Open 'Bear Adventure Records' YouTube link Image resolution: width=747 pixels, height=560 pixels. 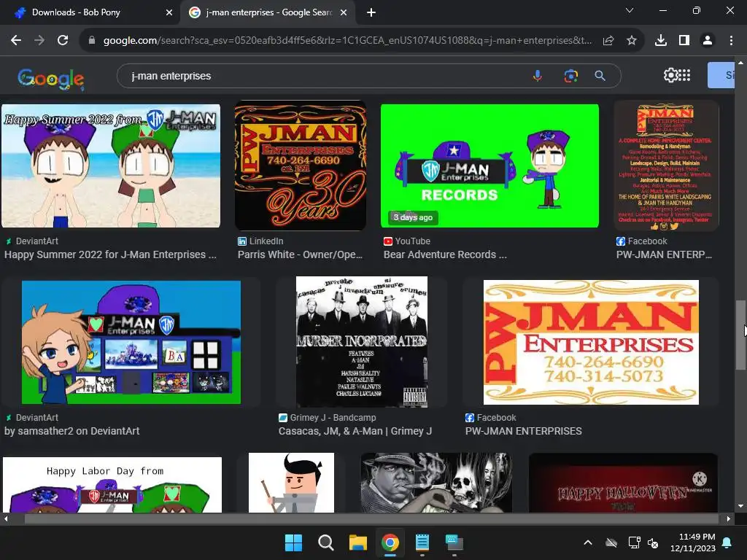(x=445, y=254)
